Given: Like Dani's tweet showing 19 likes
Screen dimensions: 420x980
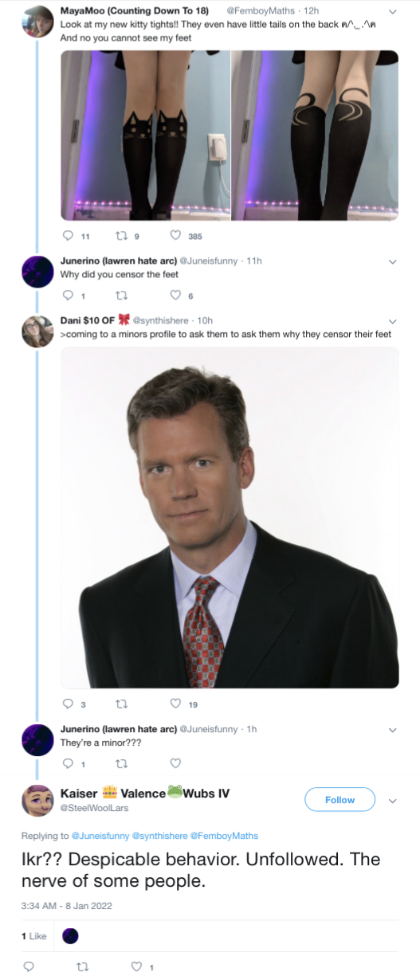Looking at the screenshot, I should click(x=175, y=704).
